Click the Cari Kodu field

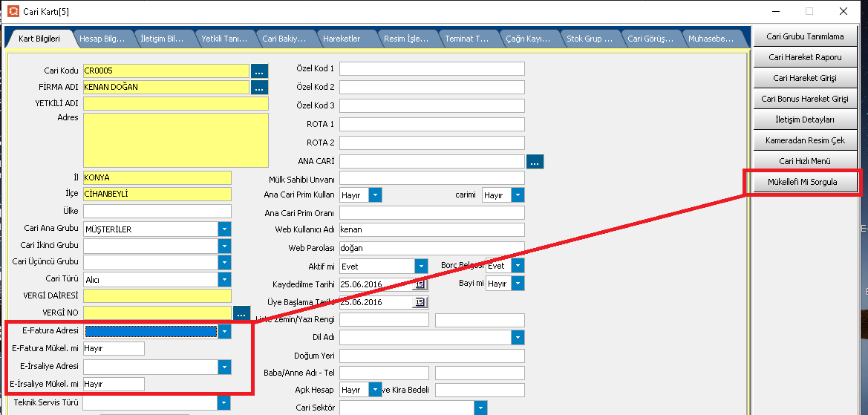[x=166, y=71]
